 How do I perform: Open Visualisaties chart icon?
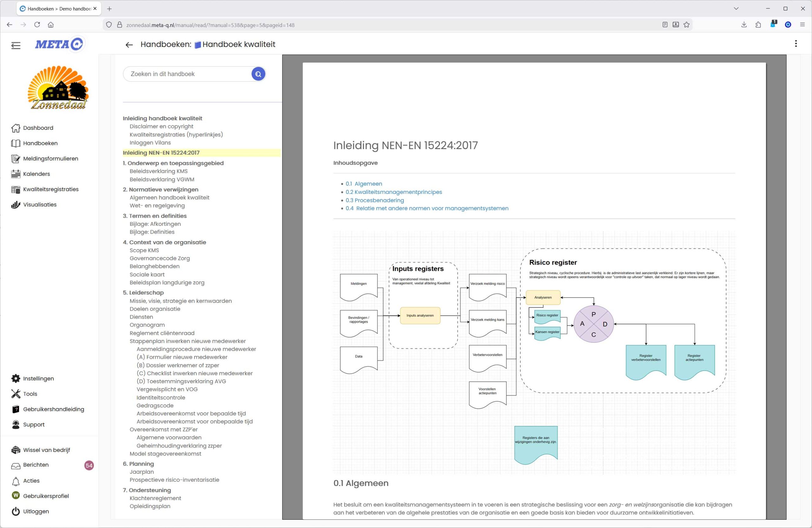[x=16, y=205]
